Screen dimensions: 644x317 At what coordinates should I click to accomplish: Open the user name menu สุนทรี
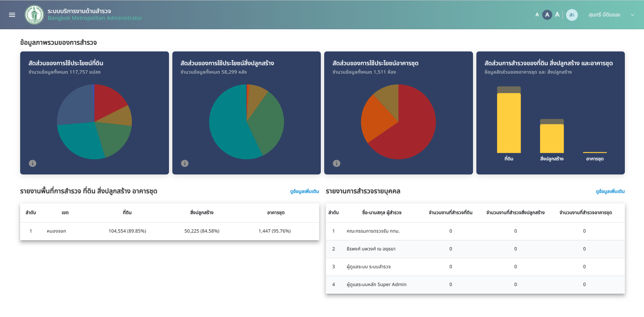click(x=604, y=15)
